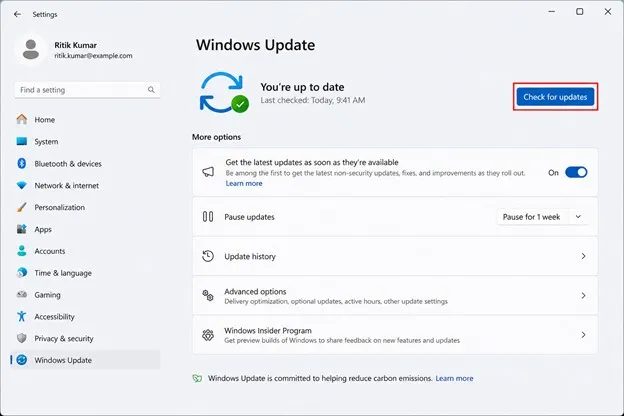Image resolution: width=624 pixels, height=416 pixels.
Task: Open Update history via its chevron
Action: 583,256
